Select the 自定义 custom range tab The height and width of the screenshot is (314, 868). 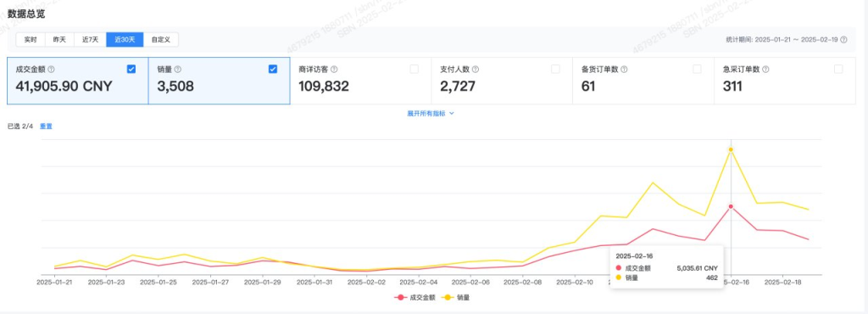(x=160, y=40)
